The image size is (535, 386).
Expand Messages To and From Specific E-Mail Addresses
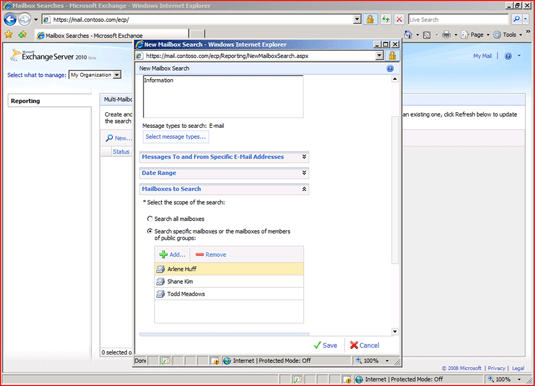pos(224,157)
